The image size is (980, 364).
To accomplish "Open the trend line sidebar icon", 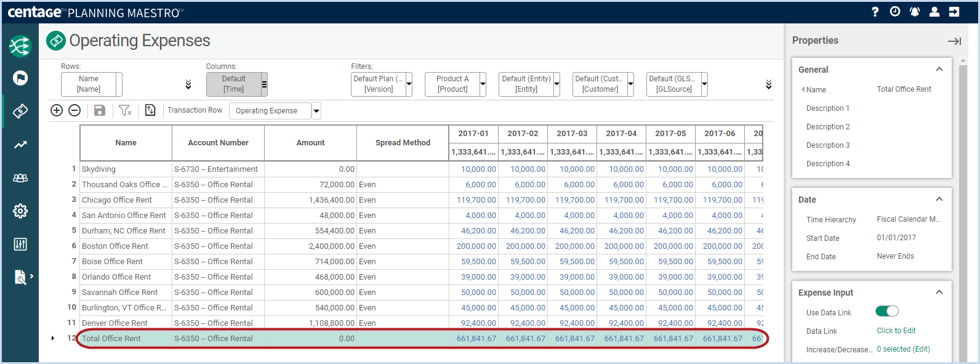I will coord(20,145).
